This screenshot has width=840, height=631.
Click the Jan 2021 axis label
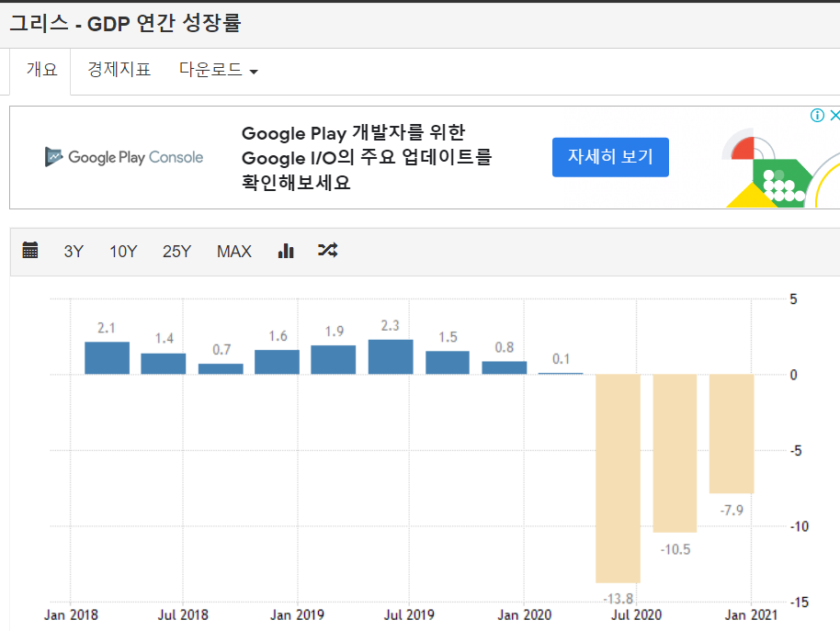pyautogui.click(x=751, y=615)
